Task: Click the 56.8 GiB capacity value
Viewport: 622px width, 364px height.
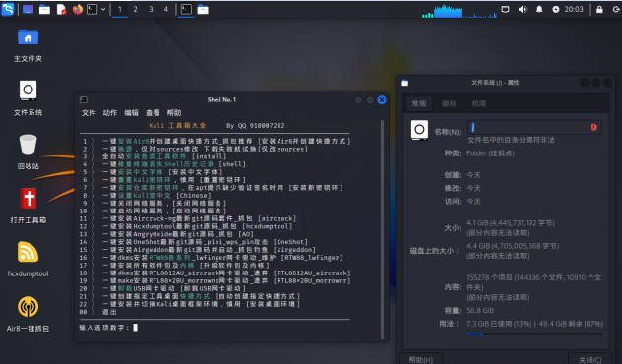Action: click(480, 311)
